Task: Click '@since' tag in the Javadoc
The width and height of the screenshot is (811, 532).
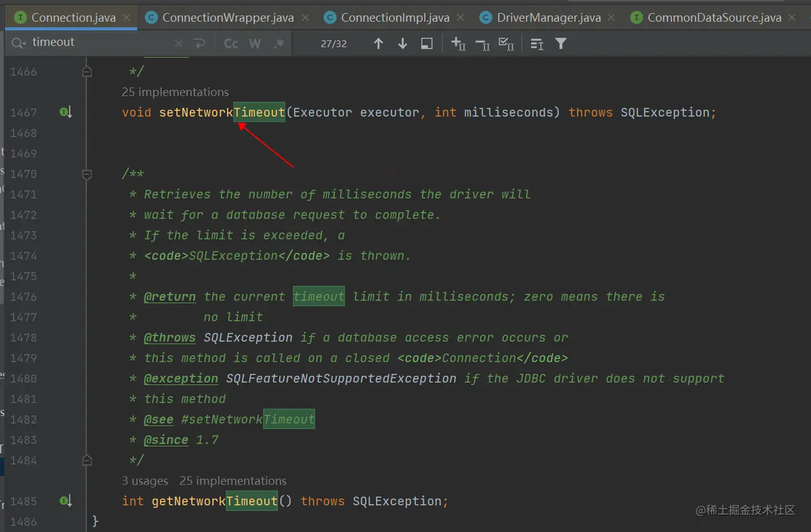Action: point(166,440)
